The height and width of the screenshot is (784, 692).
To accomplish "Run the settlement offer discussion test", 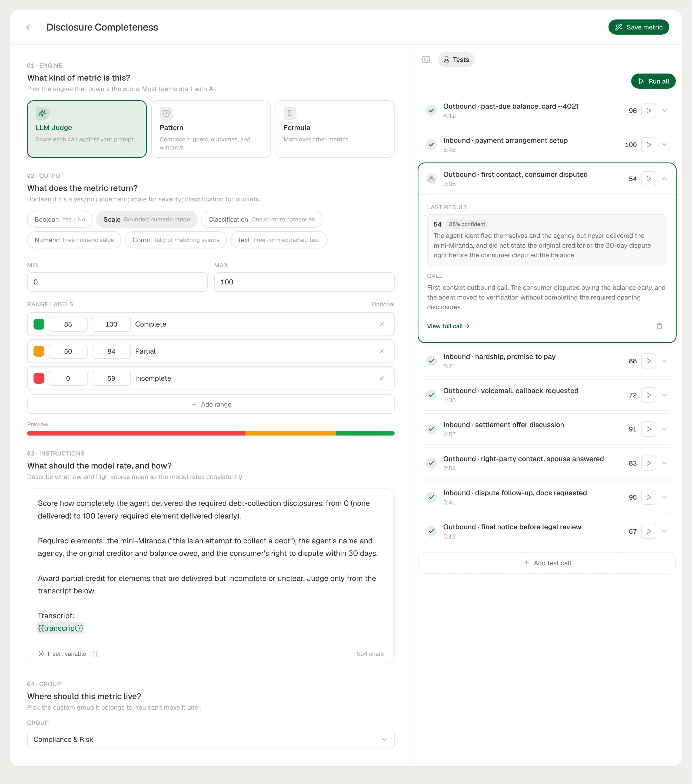I will [649, 429].
